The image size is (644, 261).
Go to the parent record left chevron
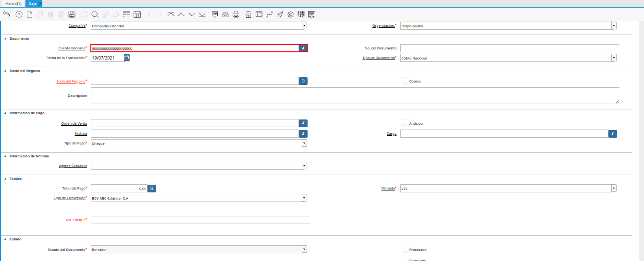point(149,14)
